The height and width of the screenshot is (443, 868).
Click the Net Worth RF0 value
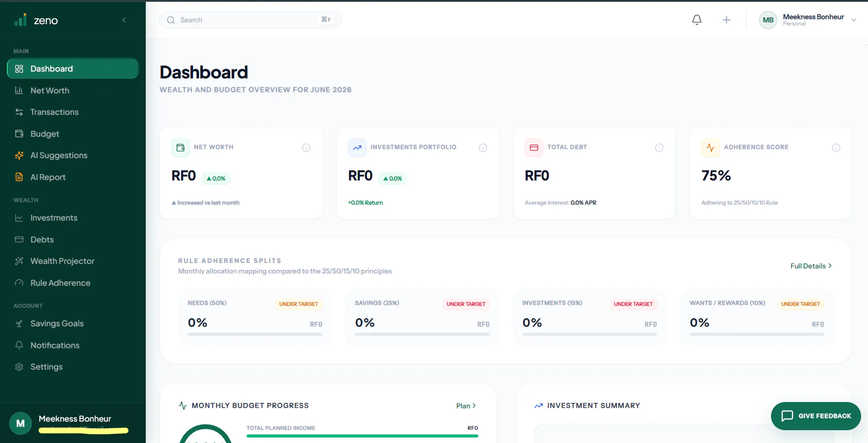coord(184,176)
